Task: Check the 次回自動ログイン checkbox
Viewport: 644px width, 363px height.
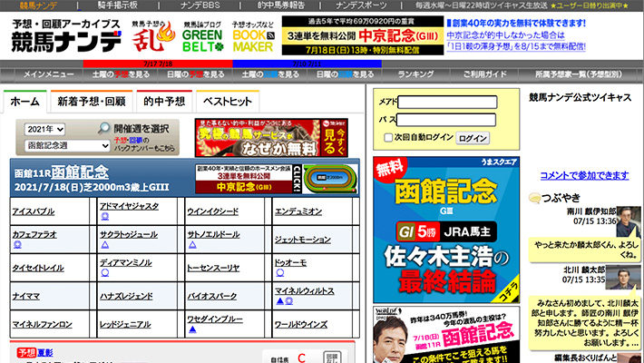Action: pos(387,138)
